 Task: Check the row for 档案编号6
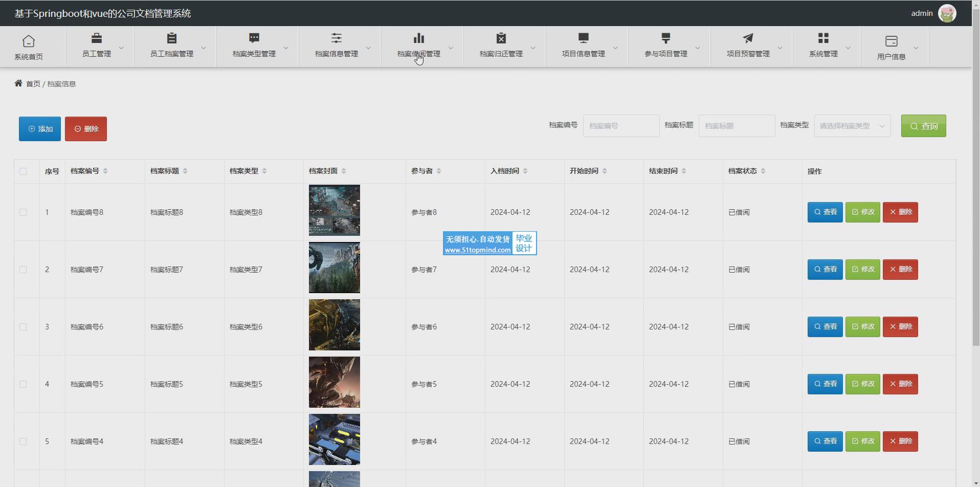pyautogui.click(x=23, y=327)
